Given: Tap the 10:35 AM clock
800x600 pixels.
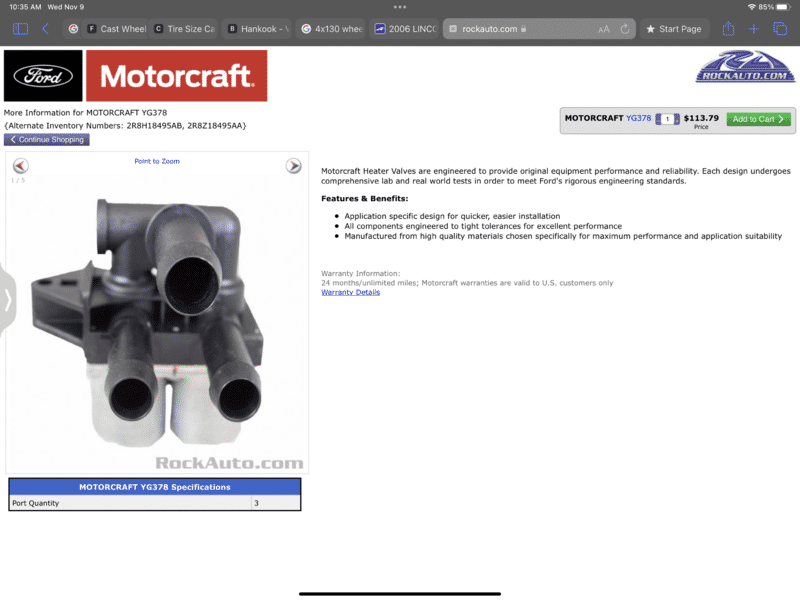Looking at the screenshot, I should 25,7.
